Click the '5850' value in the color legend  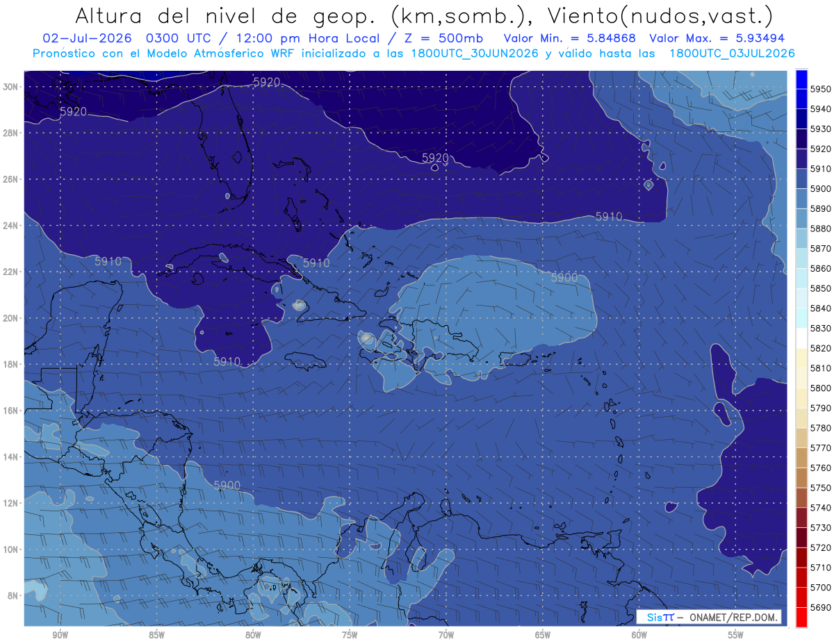[x=820, y=288]
